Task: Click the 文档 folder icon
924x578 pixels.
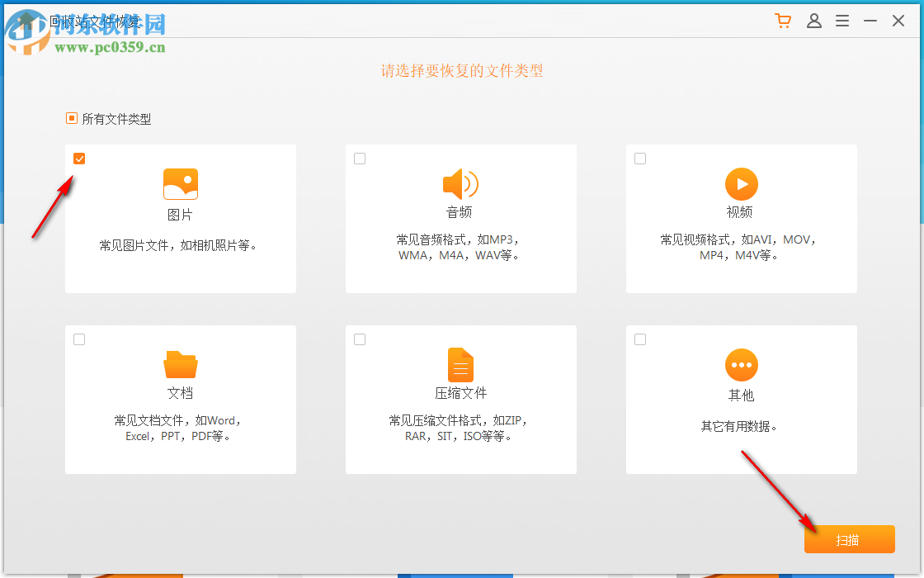Action: (x=181, y=364)
